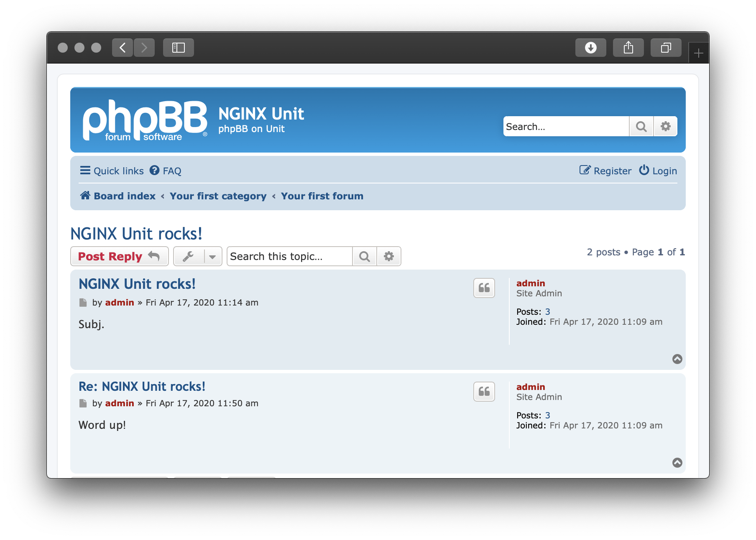Quote the first post 'NGINX Unit rocks!'
The height and width of the screenshot is (540, 756).
click(484, 288)
